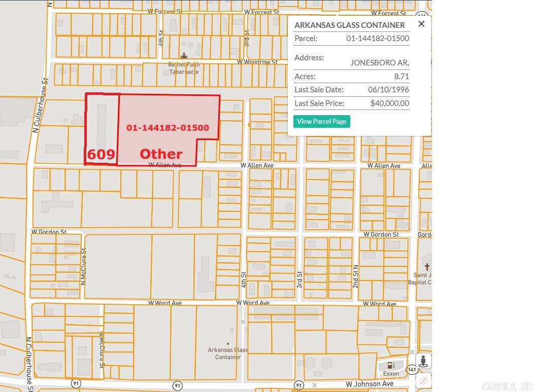Select the Exxon gas station pump icon
This screenshot has width=533, height=392.
click(391, 365)
